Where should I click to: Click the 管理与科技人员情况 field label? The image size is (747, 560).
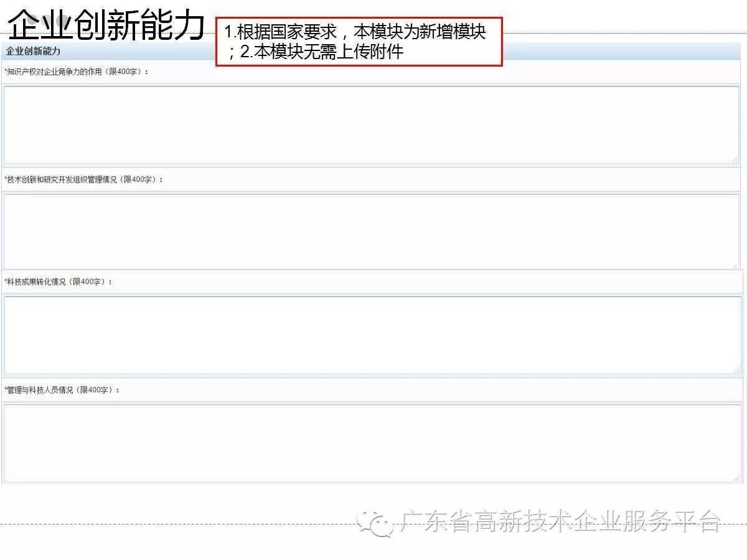tap(62, 390)
